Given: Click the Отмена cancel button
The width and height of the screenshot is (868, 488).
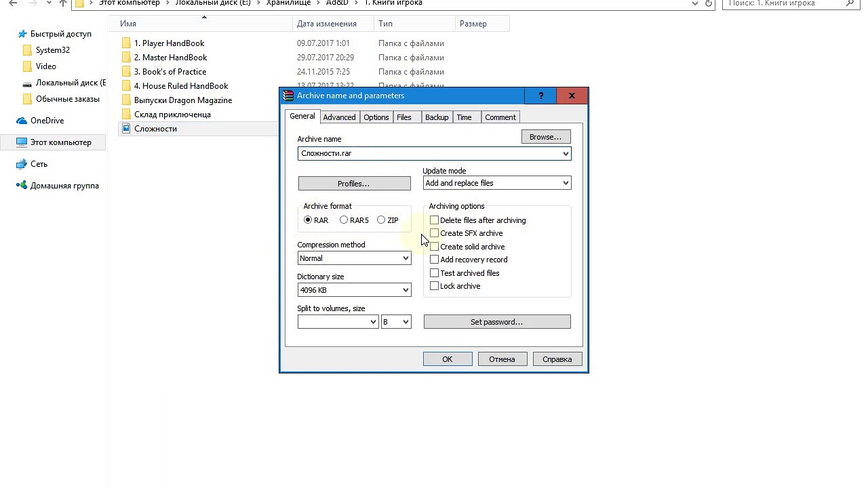Looking at the screenshot, I should click(502, 359).
